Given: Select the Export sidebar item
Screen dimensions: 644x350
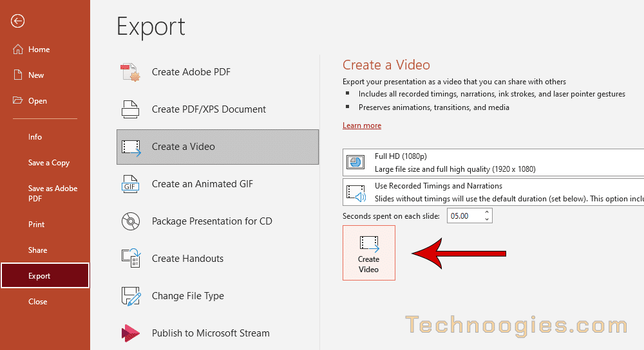Looking at the screenshot, I should [x=45, y=276].
